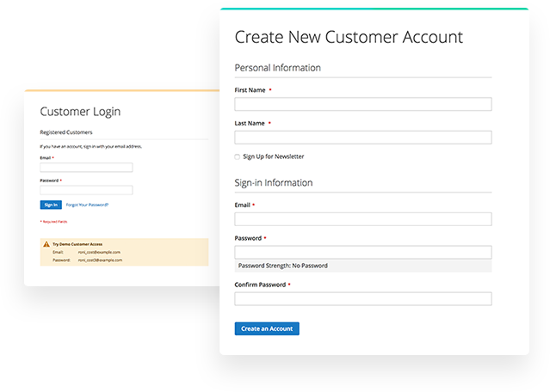Click the Create an Account button
The height and width of the screenshot is (392, 550).
267,328
